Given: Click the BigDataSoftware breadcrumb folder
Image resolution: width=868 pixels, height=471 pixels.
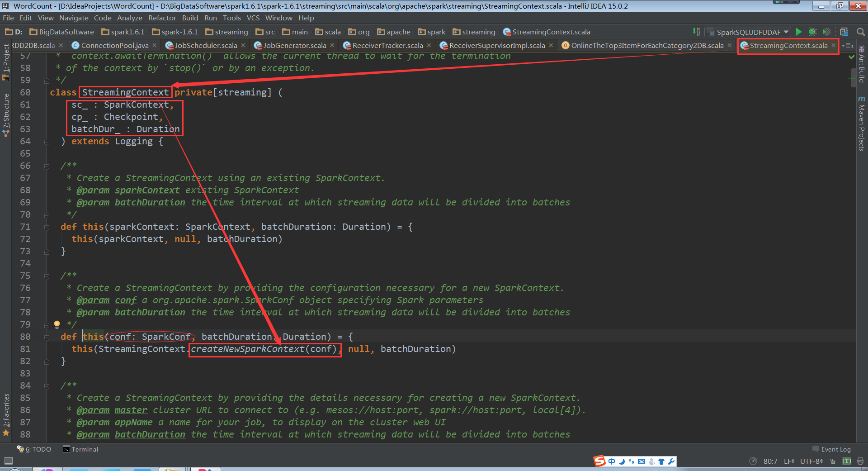Looking at the screenshot, I should pos(62,32).
